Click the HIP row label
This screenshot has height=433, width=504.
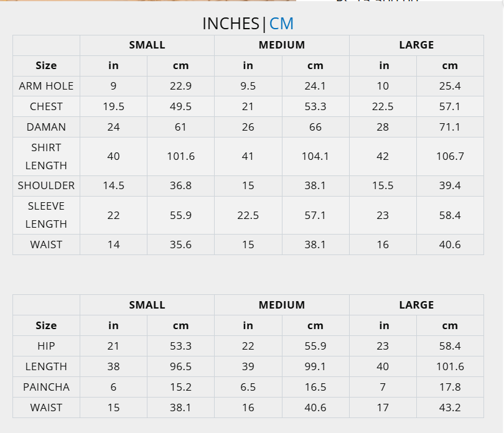coord(46,346)
